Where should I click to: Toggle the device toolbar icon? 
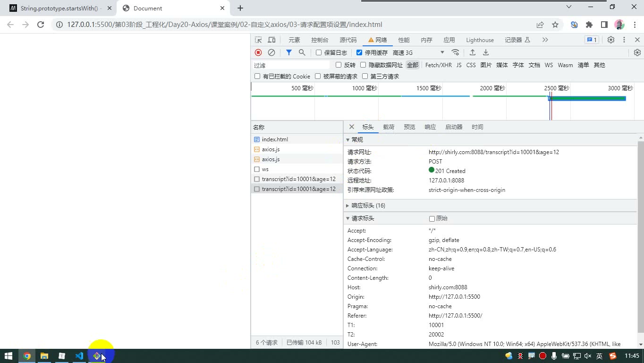[271, 40]
